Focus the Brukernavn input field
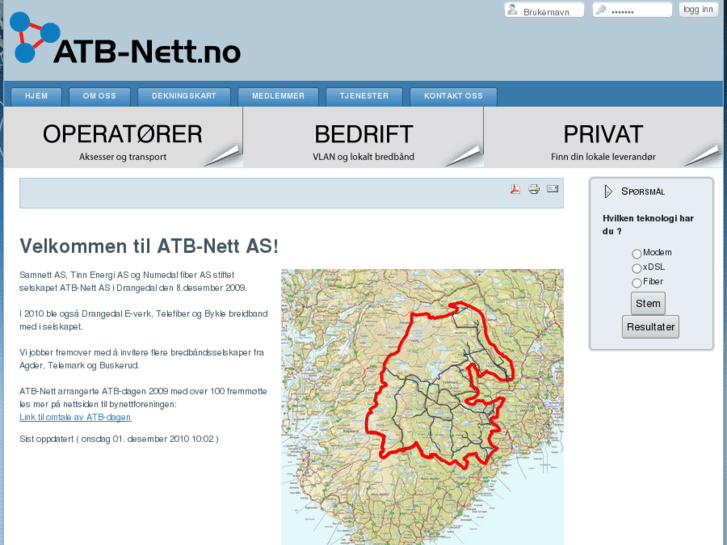Viewport: 727px width, 545px height. click(x=544, y=10)
